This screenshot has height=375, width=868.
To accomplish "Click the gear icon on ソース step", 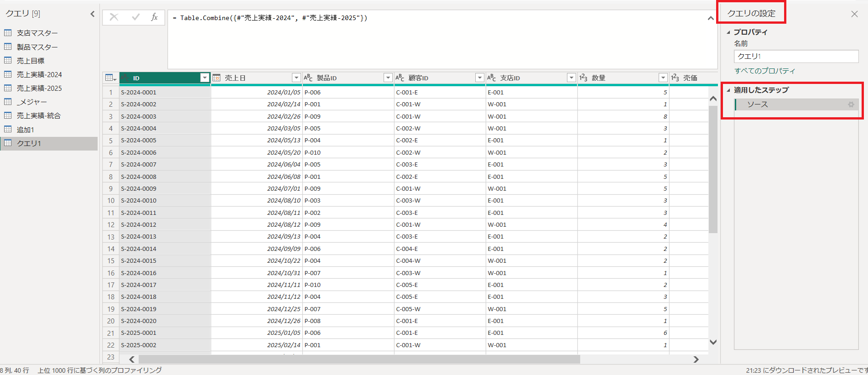I will coord(851,104).
